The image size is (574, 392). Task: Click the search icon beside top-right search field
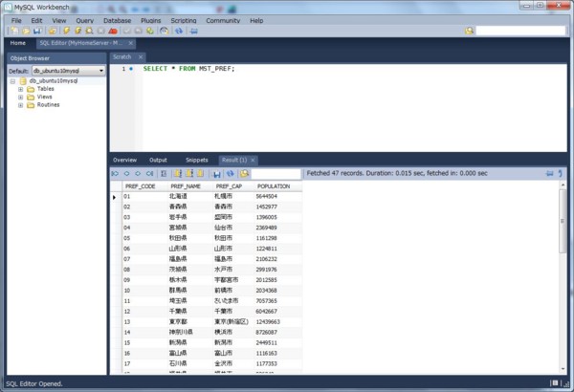470,31
